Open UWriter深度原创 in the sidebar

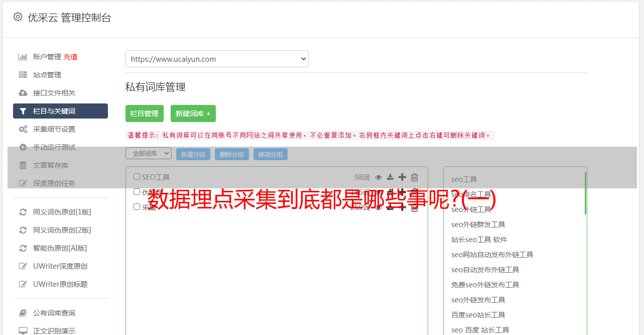(x=60, y=266)
